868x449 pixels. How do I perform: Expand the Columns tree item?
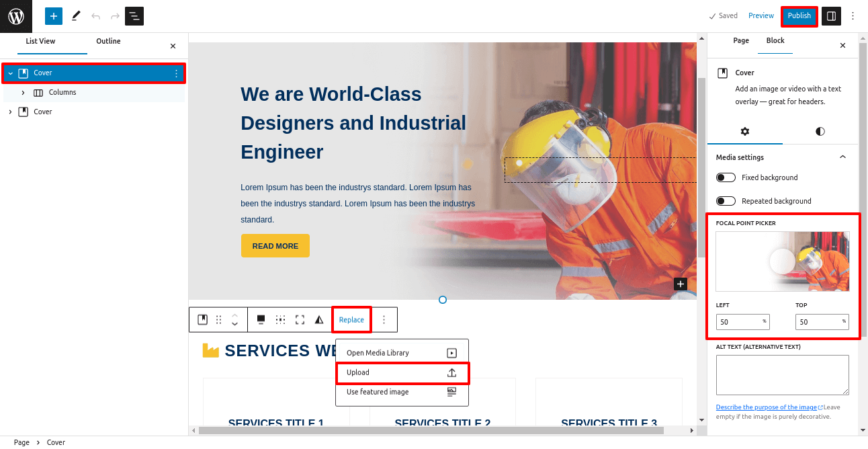click(x=24, y=93)
